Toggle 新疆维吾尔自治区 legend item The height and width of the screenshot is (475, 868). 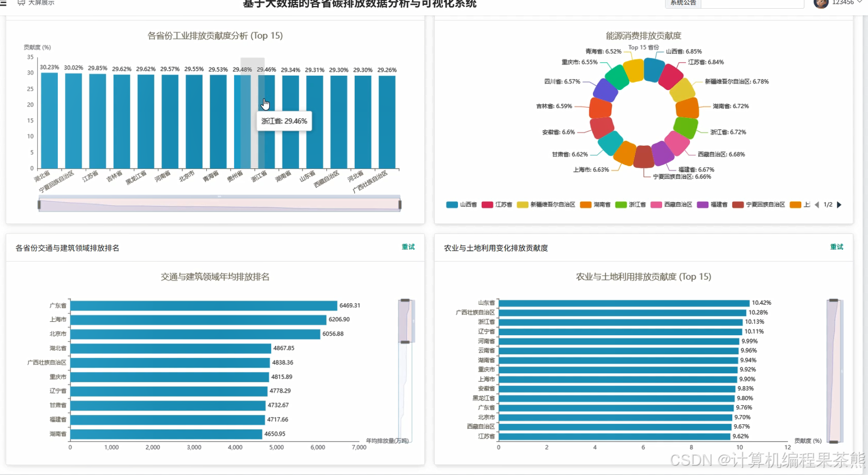546,205
